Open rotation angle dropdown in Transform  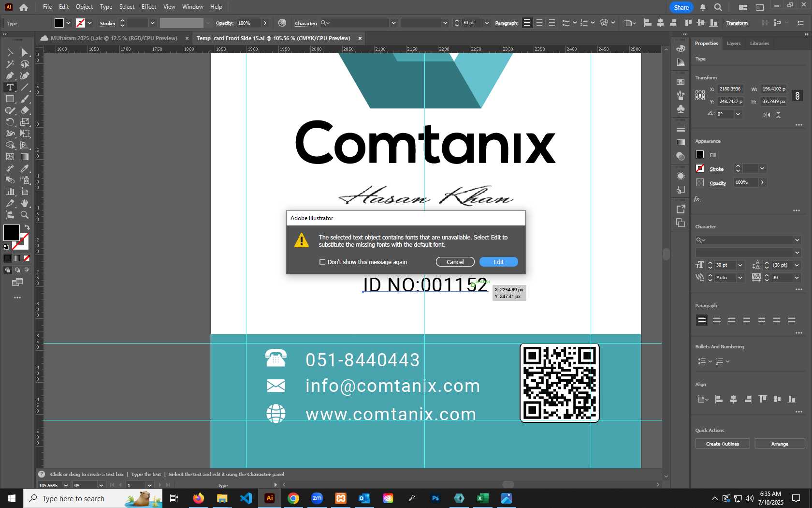738,114
